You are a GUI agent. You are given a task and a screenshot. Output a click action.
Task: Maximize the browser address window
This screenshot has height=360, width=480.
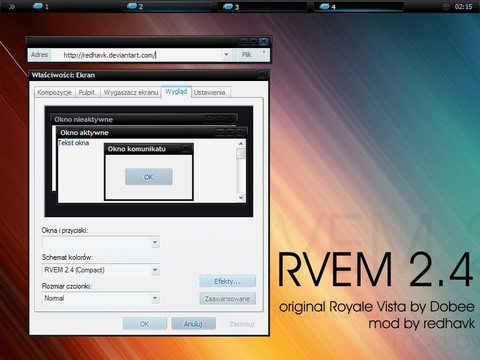click(x=254, y=41)
